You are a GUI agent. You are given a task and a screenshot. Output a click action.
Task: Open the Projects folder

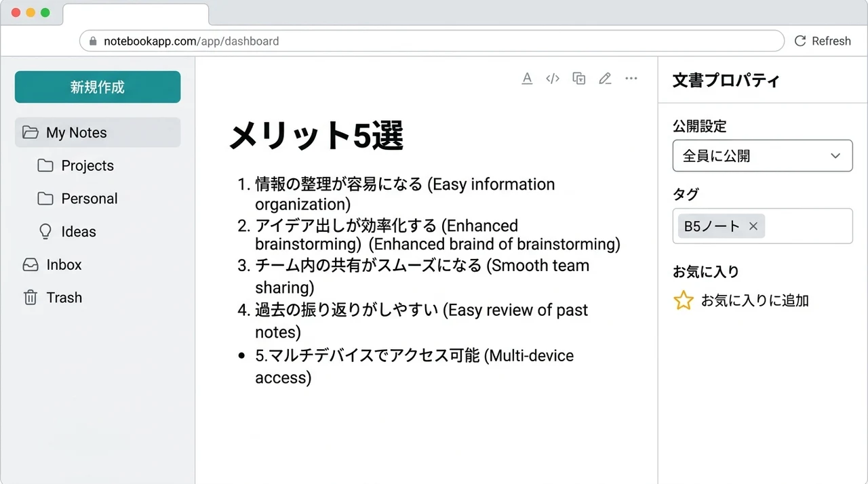tap(87, 165)
